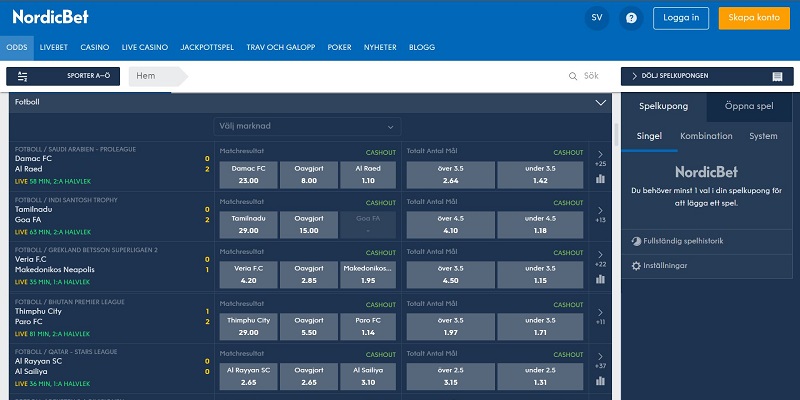Expand more markets arrow for Veria F.C match

(600, 255)
